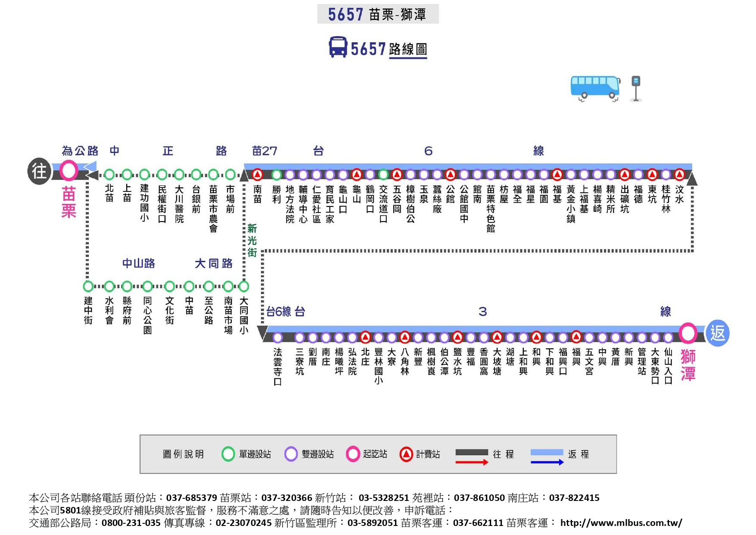Click the 頭份站 phone number 037-685379
This screenshot has height=535, width=756.
point(192,498)
